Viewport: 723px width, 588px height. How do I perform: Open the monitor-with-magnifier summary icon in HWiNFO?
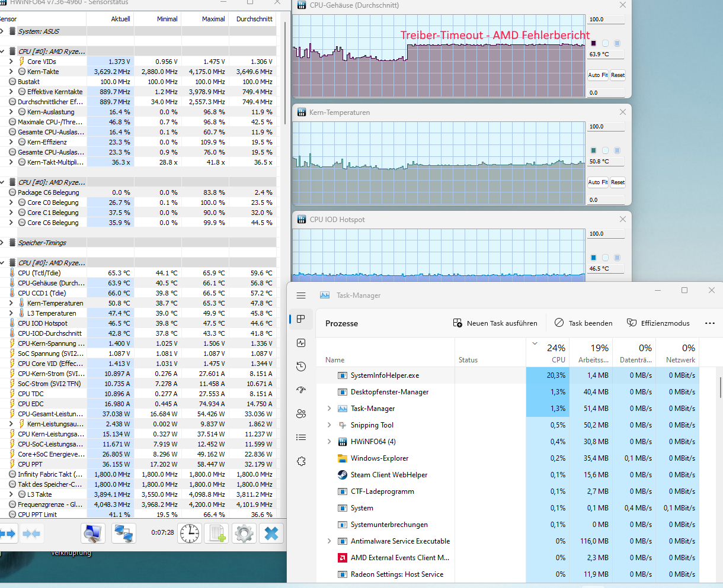[x=92, y=534]
